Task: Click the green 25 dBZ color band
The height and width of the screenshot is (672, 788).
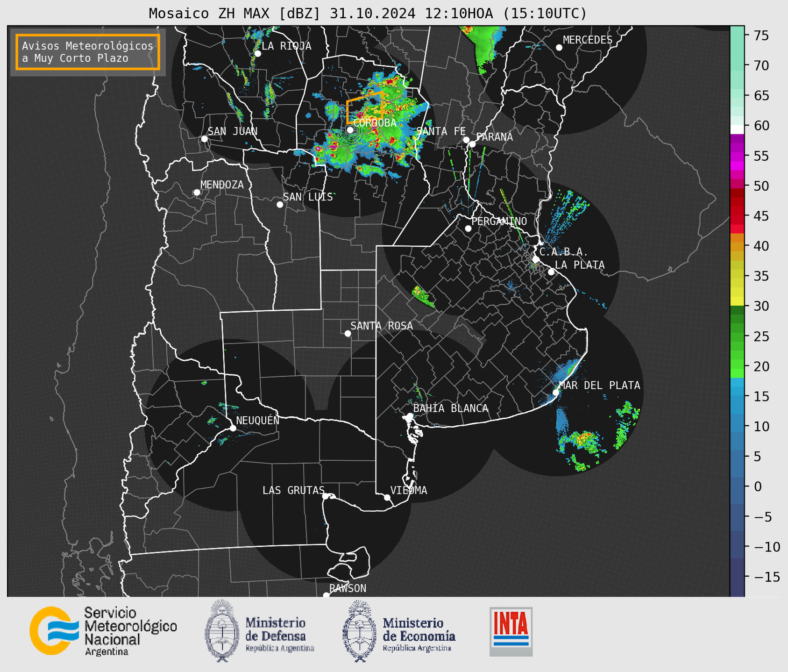Action: click(737, 336)
